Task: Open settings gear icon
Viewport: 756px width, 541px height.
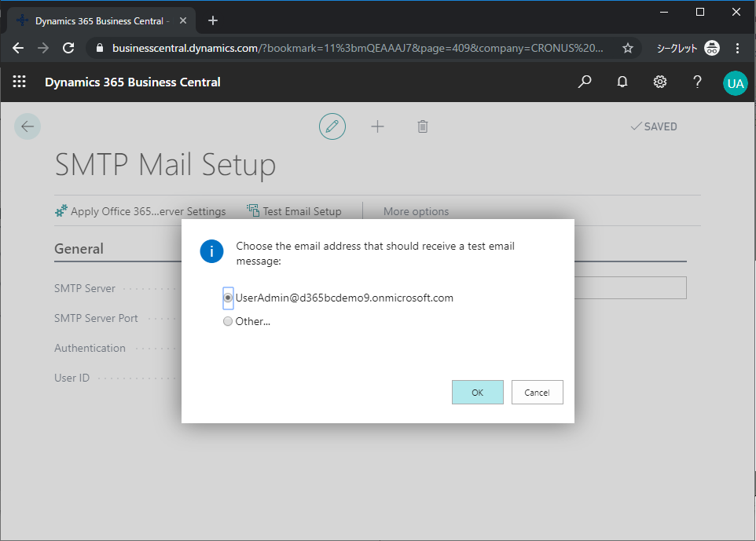Action: [659, 82]
